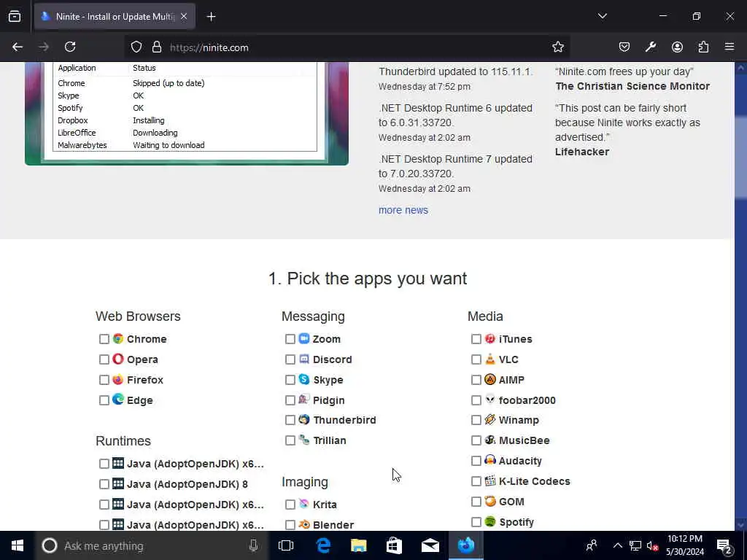
Task: Click the Skype app icon
Action: (x=304, y=379)
